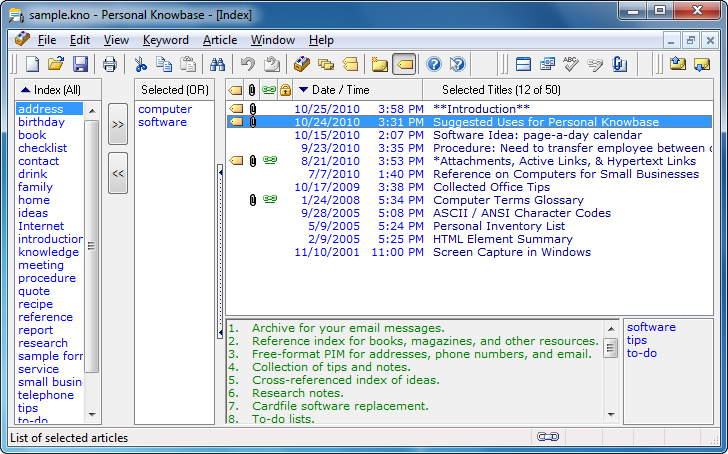This screenshot has height=454, width=728.
Task: Paste with the clipboard toolbar icon
Action: (188, 64)
